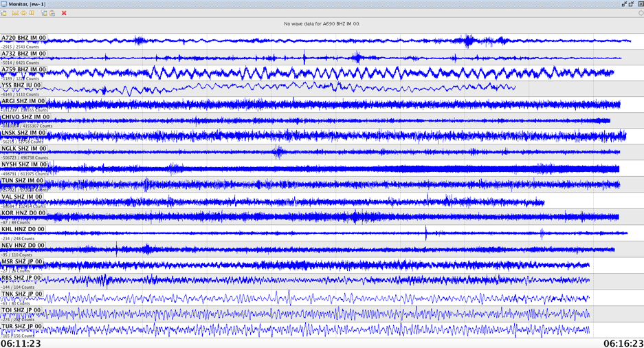Select the KHL HNZ D0 00 channel label
644x348 pixels.
pos(23,230)
